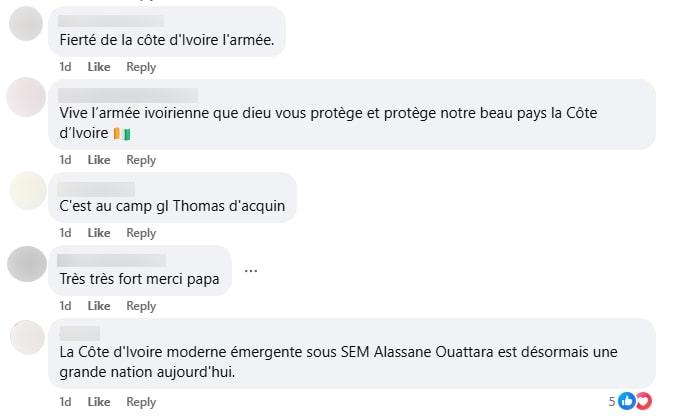Reply to "C'est au camp gl Thomas d'acquin"
Image resolution: width=678 pixels, height=417 pixels.
[141, 233]
